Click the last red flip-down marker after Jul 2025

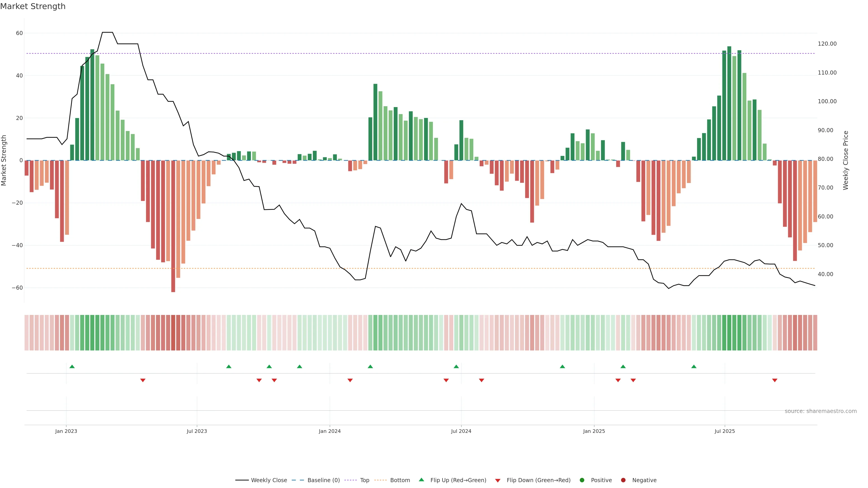pos(775,380)
